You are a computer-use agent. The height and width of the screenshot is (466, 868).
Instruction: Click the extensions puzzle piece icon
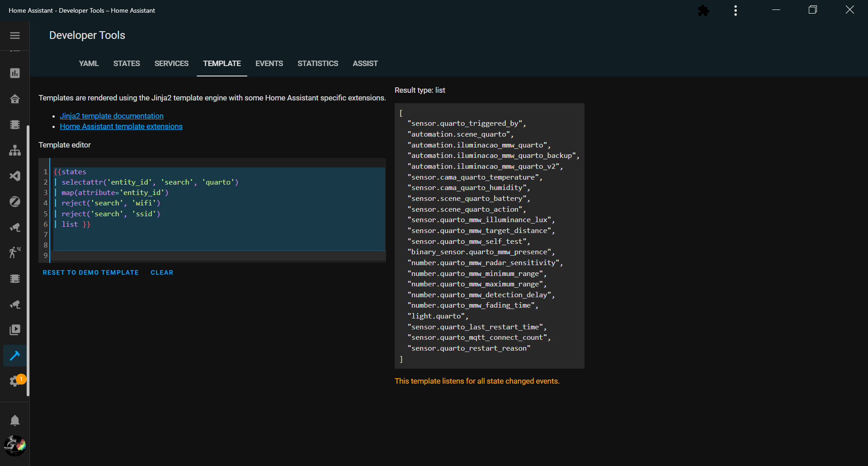pos(703,10)
